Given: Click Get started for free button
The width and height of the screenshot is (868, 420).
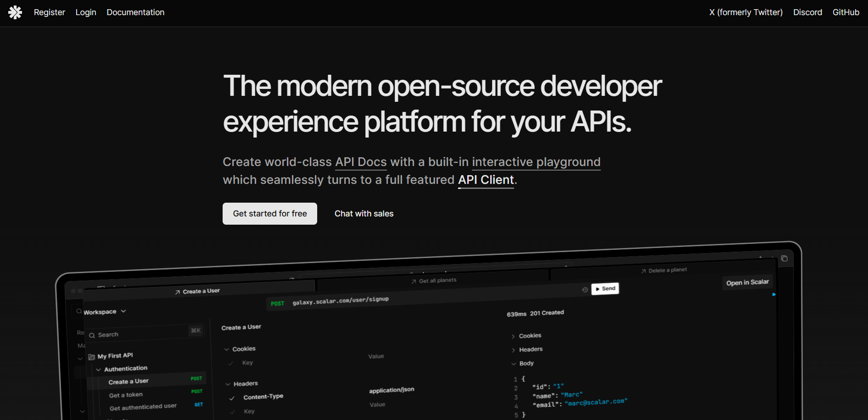Looking at the screenshot, I should point(269,214).
